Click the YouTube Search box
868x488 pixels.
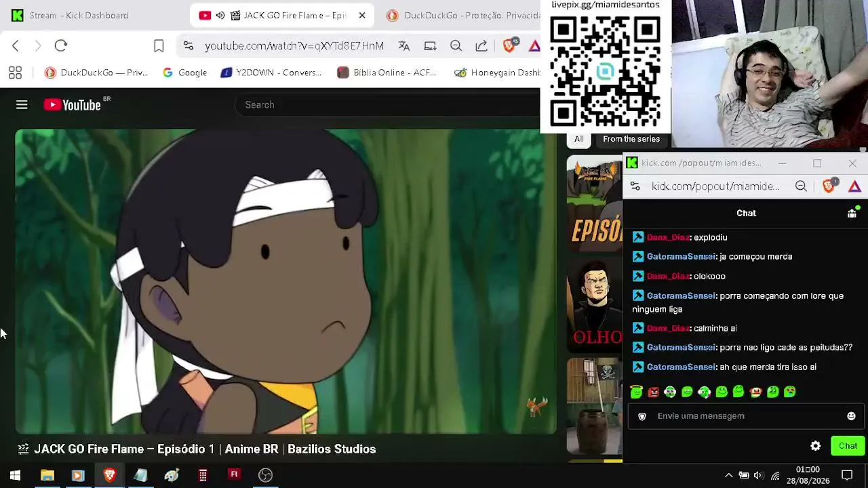coord(387,104)
